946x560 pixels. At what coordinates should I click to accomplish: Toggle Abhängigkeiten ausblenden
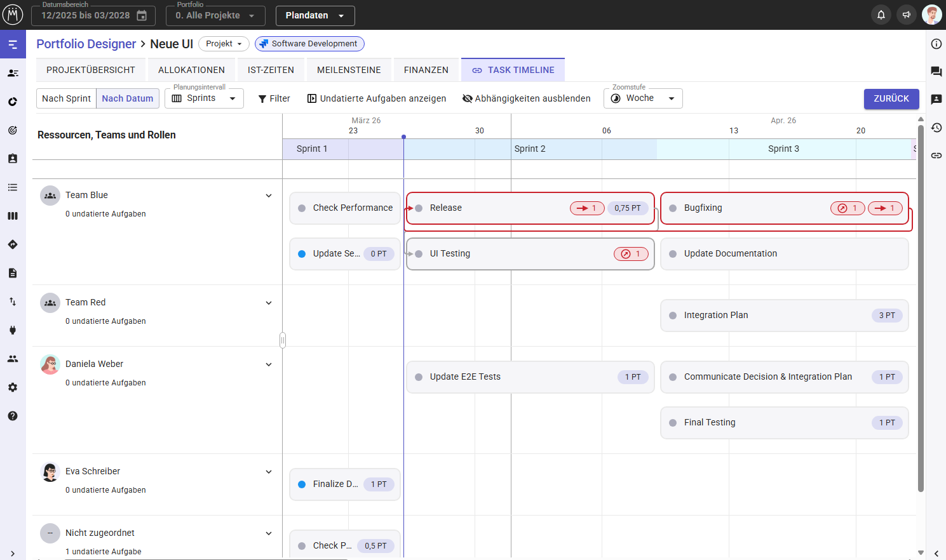[527, 98]
